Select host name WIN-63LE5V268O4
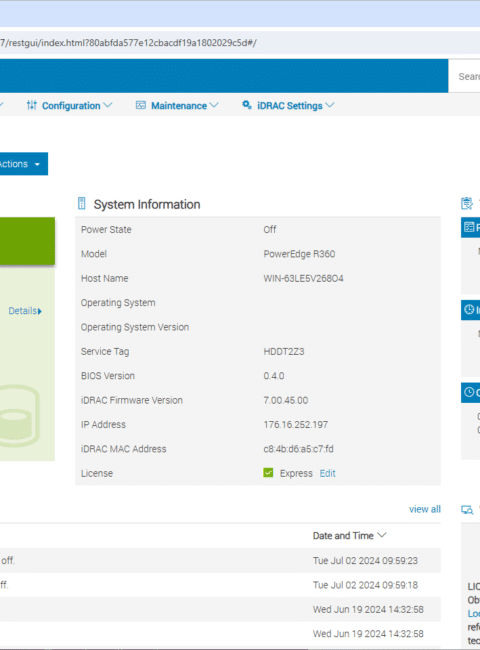Viewport: 480px width, 650px height. pos(303,279)
